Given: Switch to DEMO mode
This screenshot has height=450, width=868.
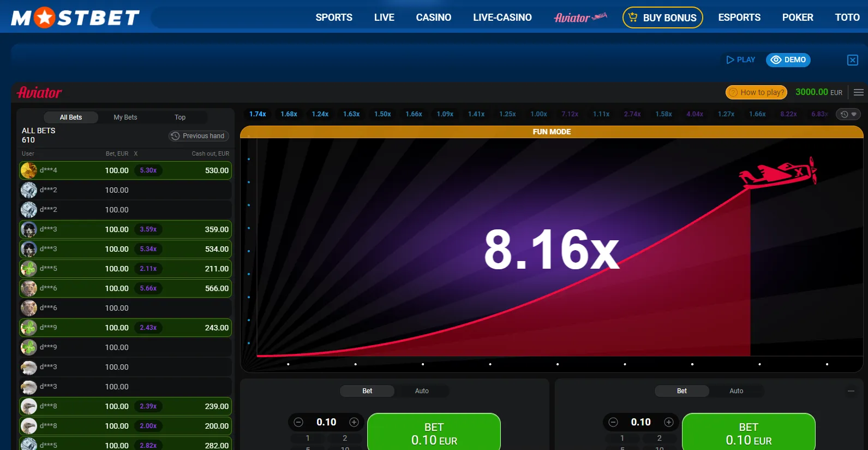Looking at the screenshot, I should 788,60.
